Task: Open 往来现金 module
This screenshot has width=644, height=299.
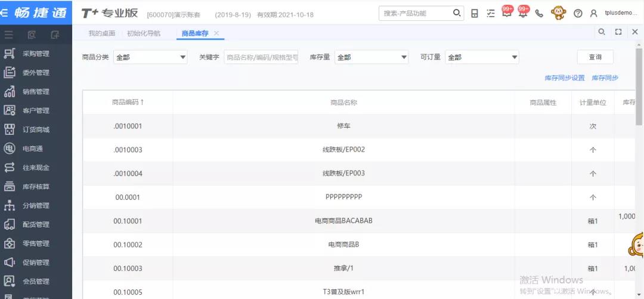Action: pos(36,167)
